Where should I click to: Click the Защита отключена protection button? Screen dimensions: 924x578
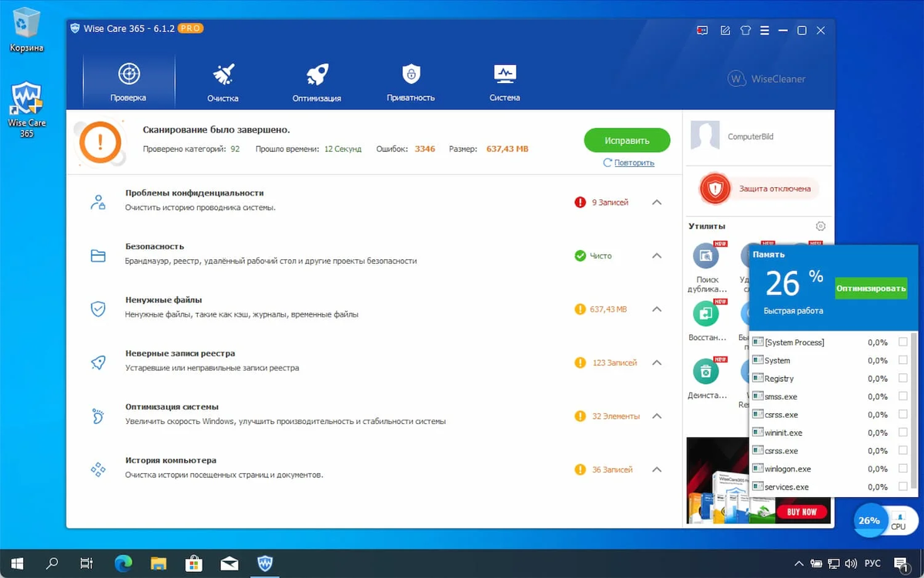[x=758, y=189]
